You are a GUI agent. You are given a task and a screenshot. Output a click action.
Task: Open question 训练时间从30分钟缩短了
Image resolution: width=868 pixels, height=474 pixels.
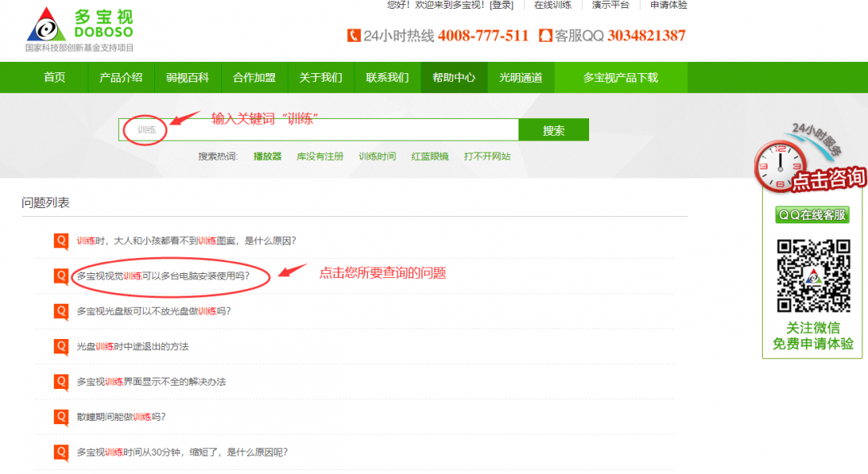click(x=182, y=452)
